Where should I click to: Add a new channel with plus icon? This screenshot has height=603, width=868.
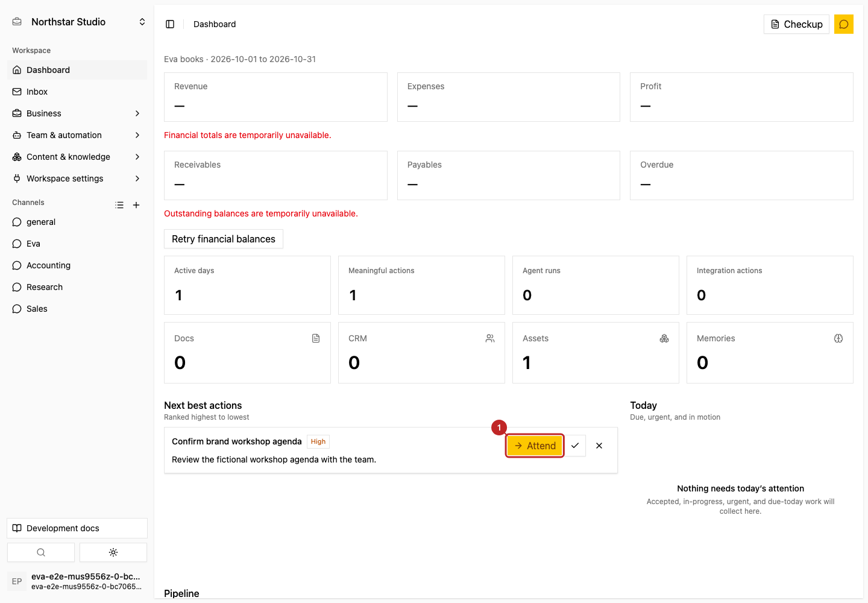click(136, 205)
